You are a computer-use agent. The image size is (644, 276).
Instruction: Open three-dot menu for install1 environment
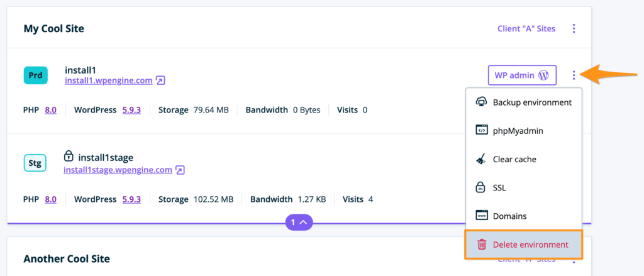[574, 75]
